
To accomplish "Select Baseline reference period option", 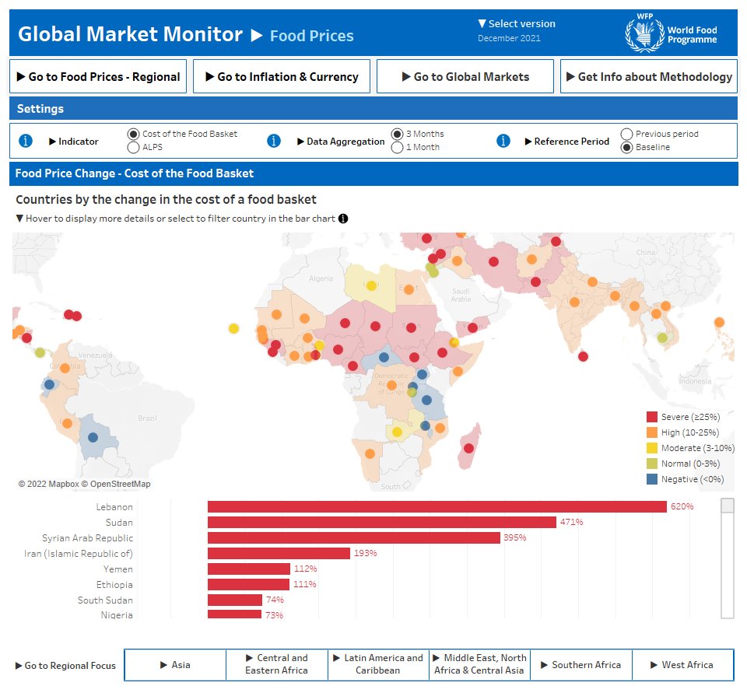I will pos(627,148).
